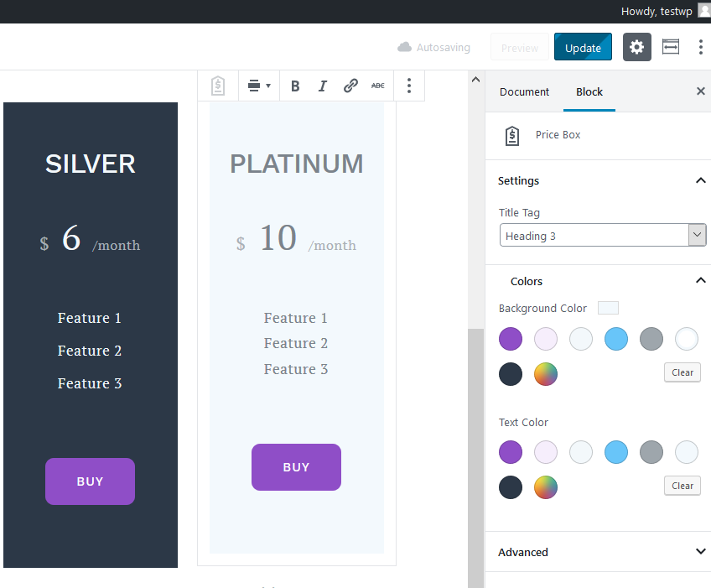Toggle bold formatting in block toolbar
This screenshot has height=588, width=711.
tap(295, 86)
